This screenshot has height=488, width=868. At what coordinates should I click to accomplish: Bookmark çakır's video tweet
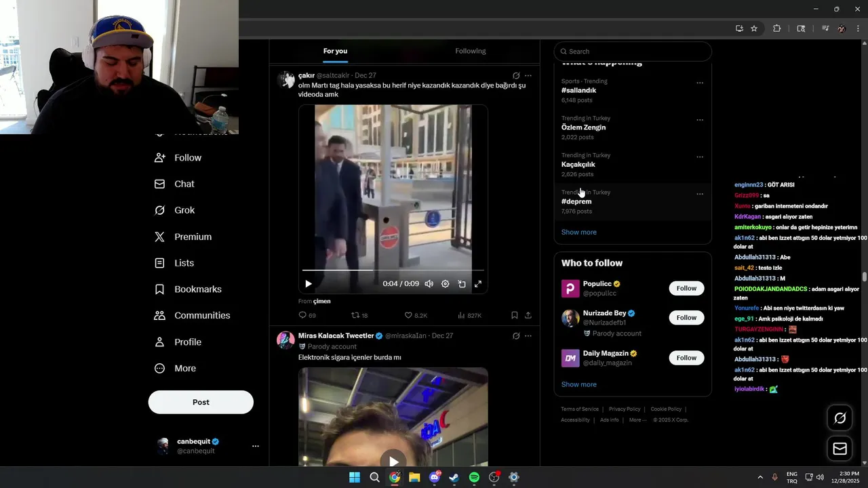click(x=515, y=315)
